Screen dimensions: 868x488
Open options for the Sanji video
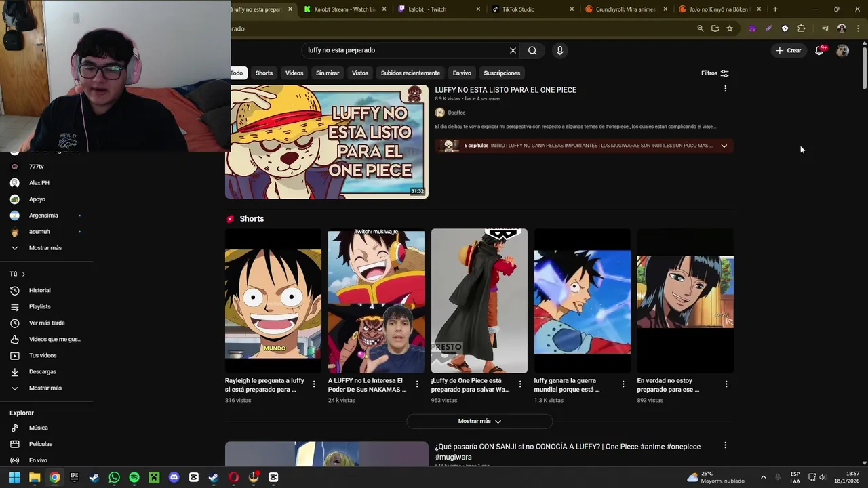pos(725,445)
